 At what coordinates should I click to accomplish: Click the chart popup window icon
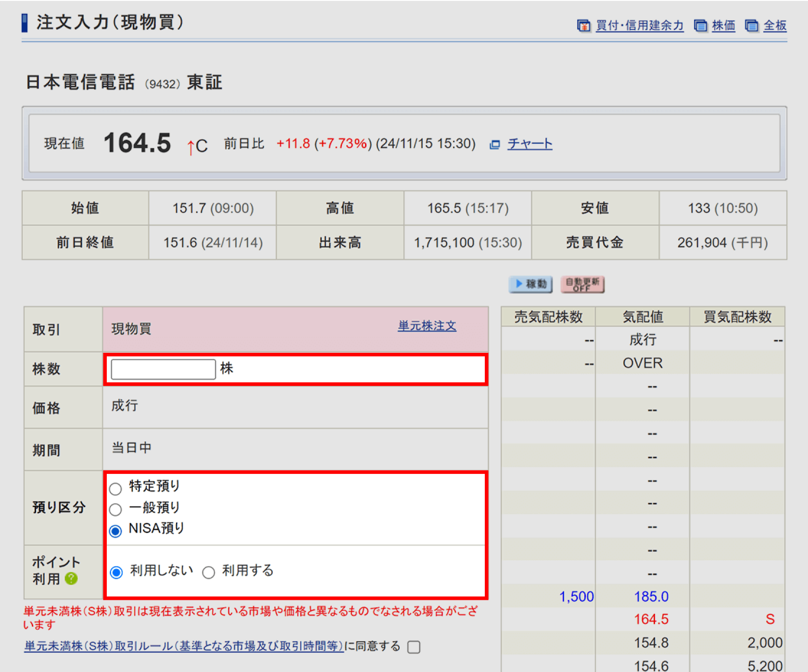494,144
